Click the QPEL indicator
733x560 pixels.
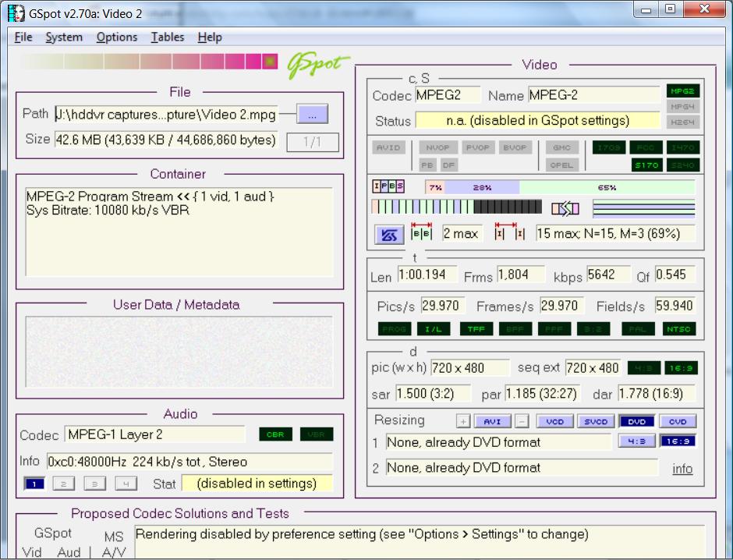562,165
